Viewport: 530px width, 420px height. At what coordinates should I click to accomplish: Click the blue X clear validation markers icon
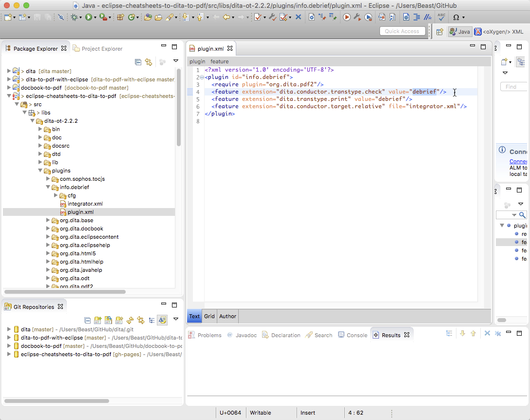pyautogui.click(x=298, y=17)
